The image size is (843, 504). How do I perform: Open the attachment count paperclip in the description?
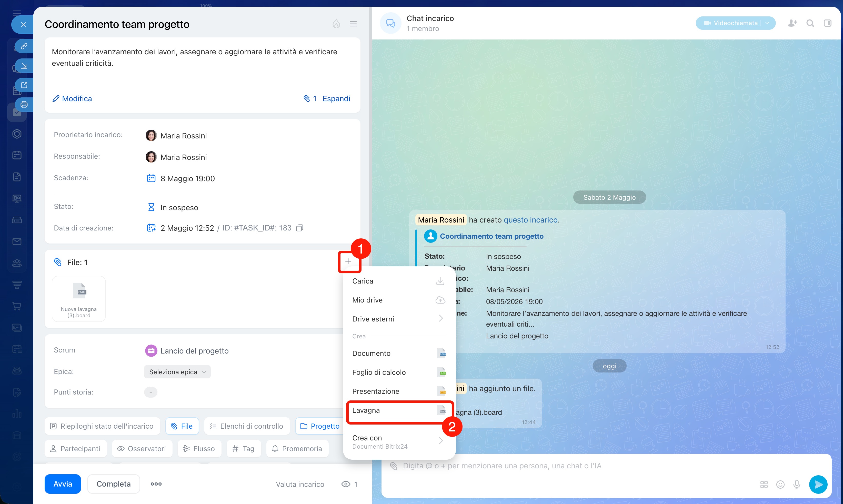pyautogui.click(x=310, y=98)
